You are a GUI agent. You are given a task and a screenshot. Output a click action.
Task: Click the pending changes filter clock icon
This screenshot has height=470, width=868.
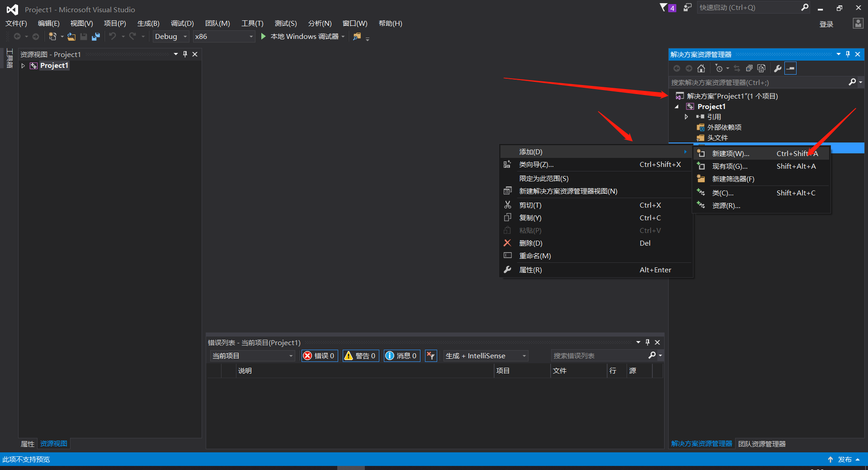tap(719, 68)
